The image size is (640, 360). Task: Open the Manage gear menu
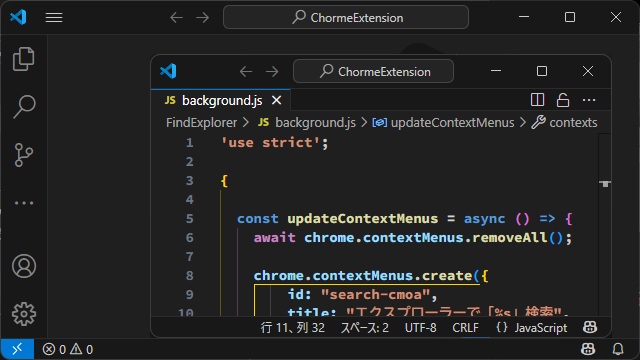click(24, 314)
